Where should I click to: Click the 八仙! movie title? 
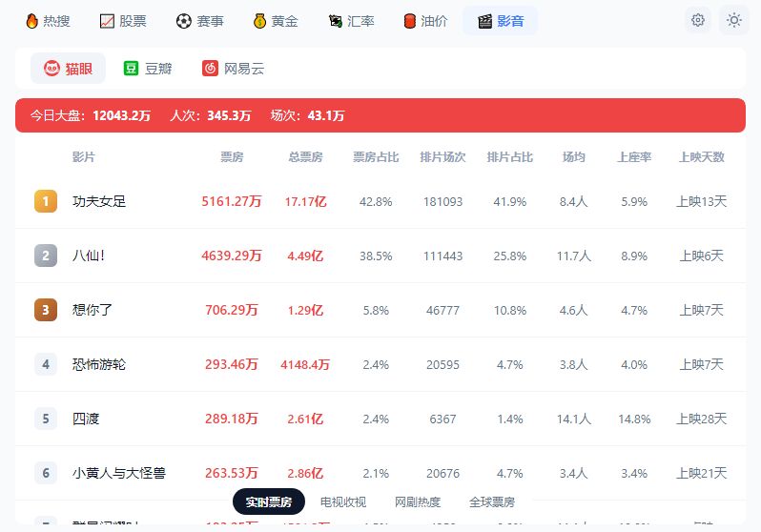(x=89, y=256)
